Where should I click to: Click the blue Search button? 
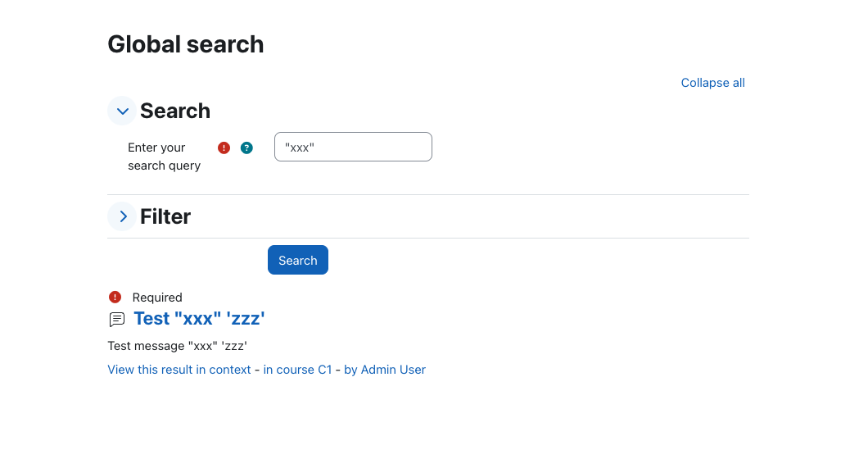tap(298, 260)
